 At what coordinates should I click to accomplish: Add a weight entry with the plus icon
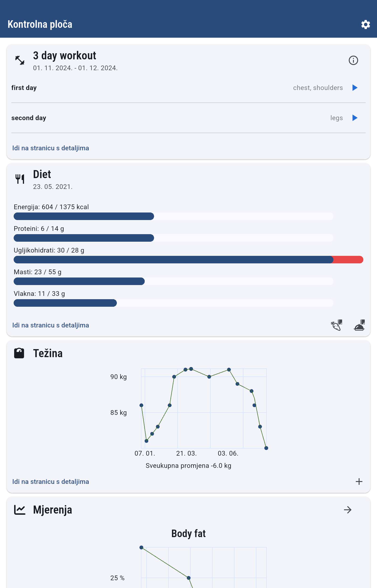(x=359, y=481)
